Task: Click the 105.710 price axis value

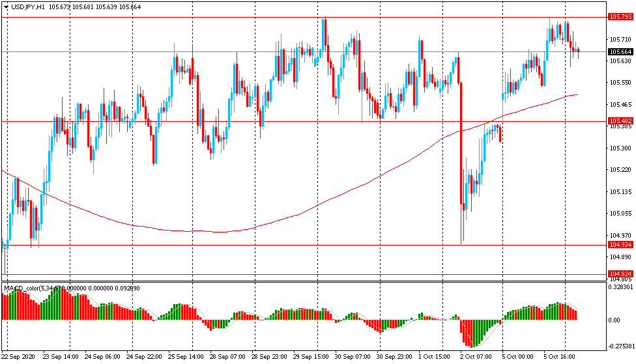Action: 620,39
